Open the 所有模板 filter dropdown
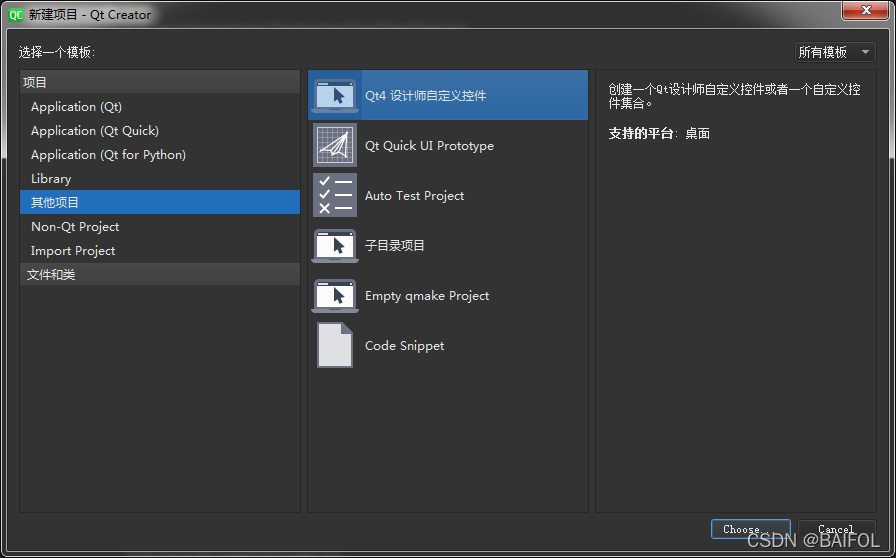This screenshot has height=558, width=896. click(835, 52)
